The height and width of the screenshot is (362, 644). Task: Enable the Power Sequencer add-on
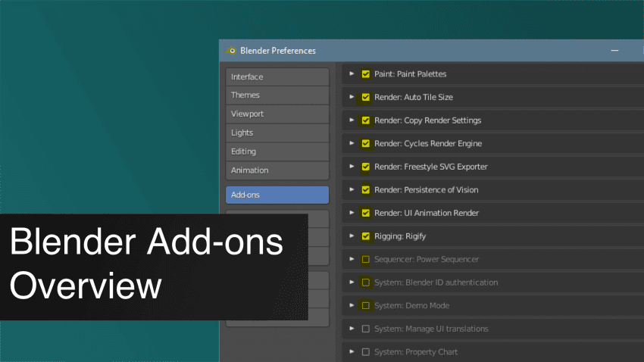365,260
